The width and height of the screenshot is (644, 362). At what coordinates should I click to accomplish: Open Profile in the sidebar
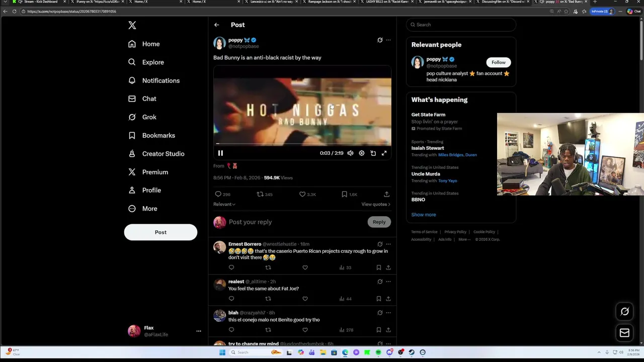pos(144,190)
